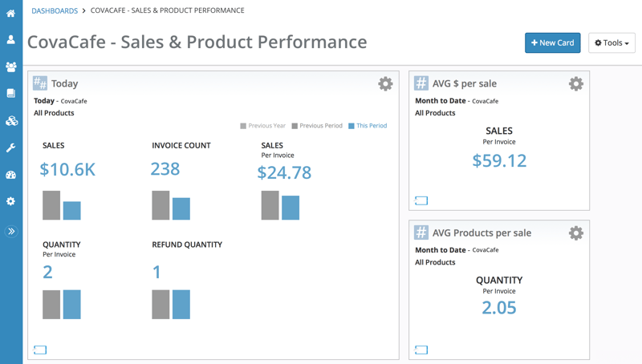Screen dimensions: 642x364
Task: Click the New Card button
Action: click(x=552, y=42)
